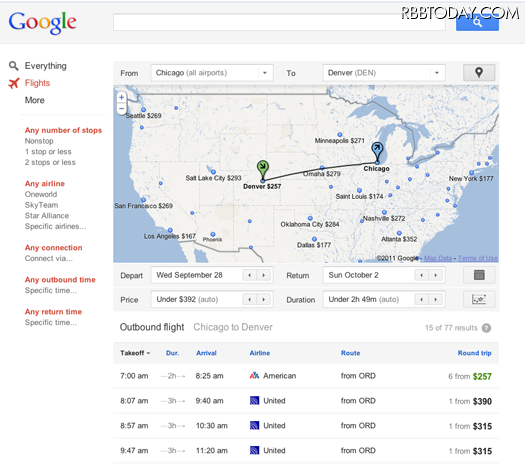Increase the price limit
The width and height of the screenshot is (525, 468).
click(x=264, y=299)
